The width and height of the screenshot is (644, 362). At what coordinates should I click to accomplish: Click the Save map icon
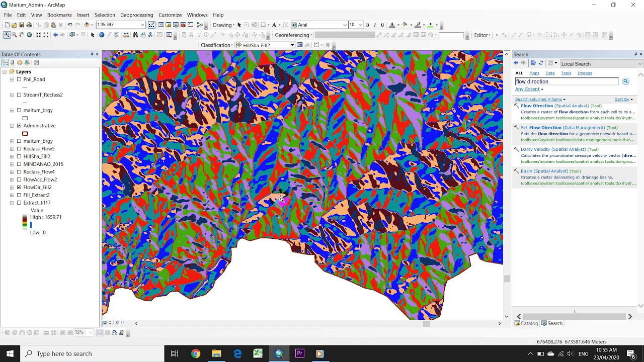(x=22, y=25)
